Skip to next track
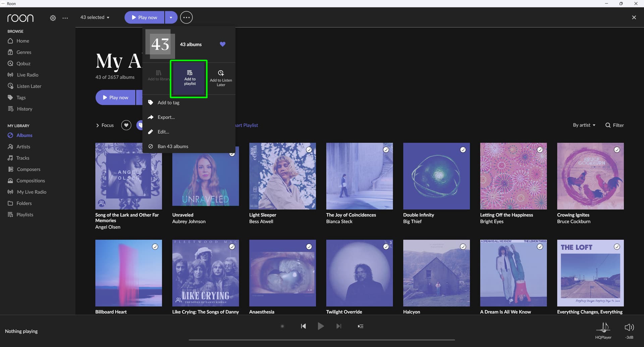 click(x=339, y=326)
